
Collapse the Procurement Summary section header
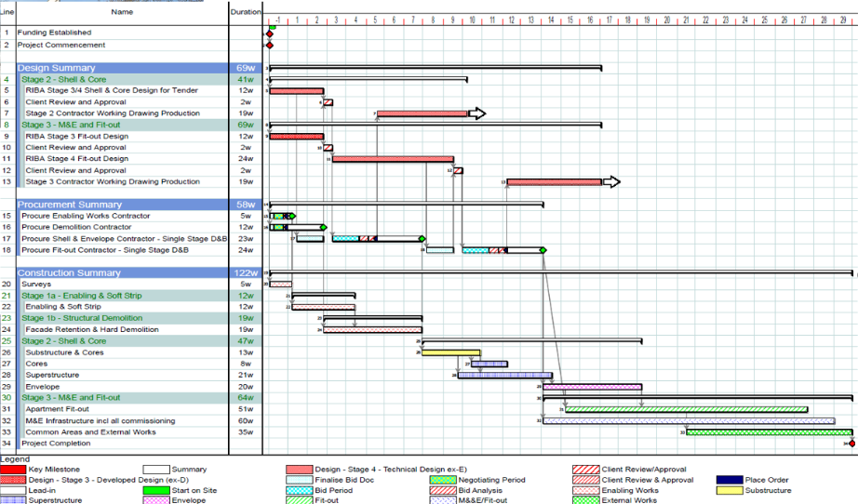pos(70,205)
